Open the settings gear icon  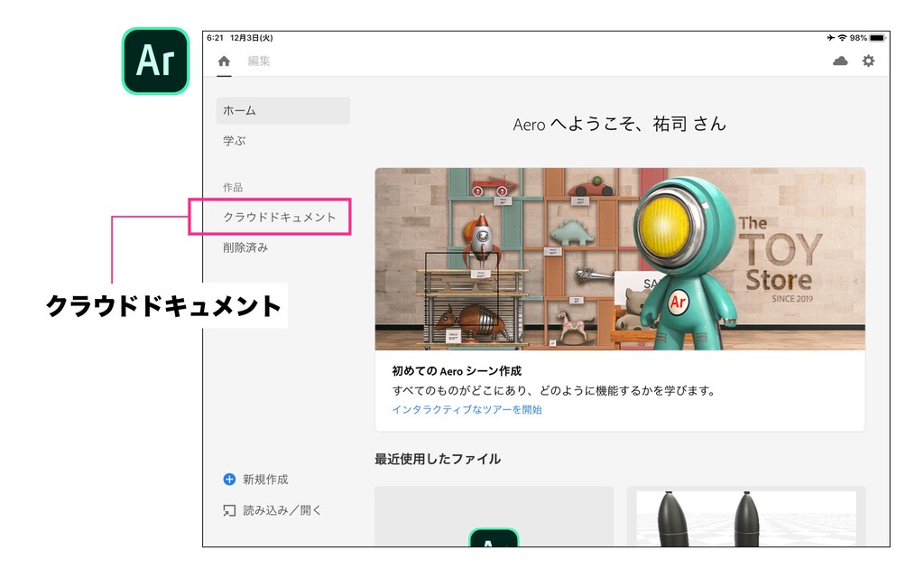869,61
